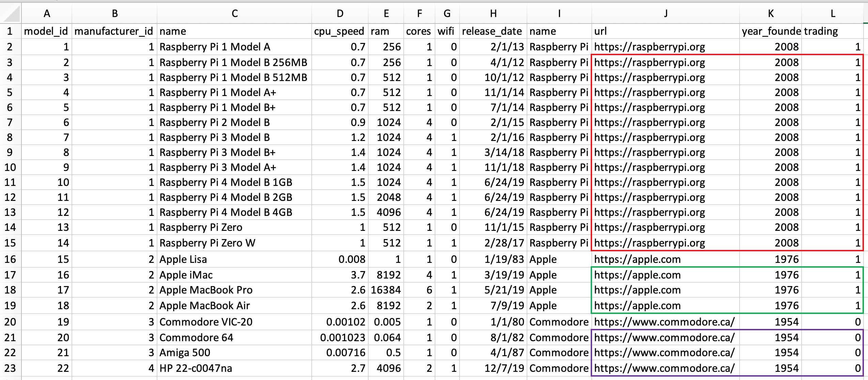Select column A header

pos(47,14)
